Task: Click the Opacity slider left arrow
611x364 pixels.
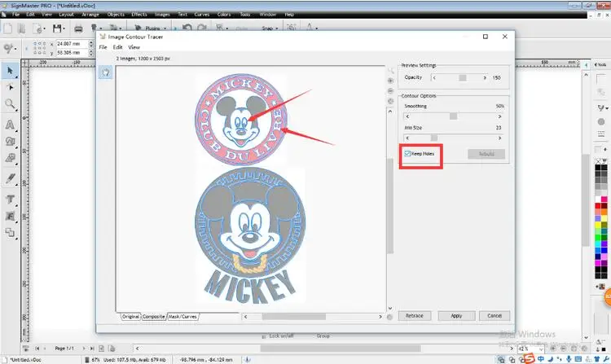Action: [434, 78]
